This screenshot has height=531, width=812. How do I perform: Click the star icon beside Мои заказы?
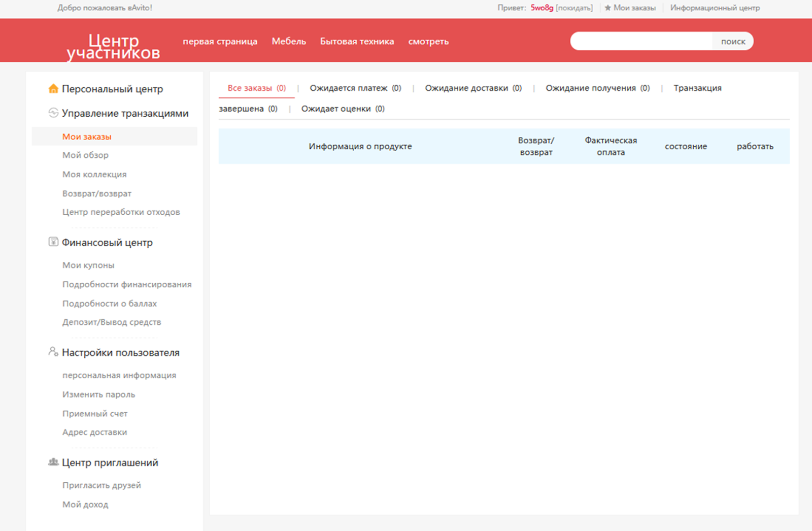click(x=607, y=8)
